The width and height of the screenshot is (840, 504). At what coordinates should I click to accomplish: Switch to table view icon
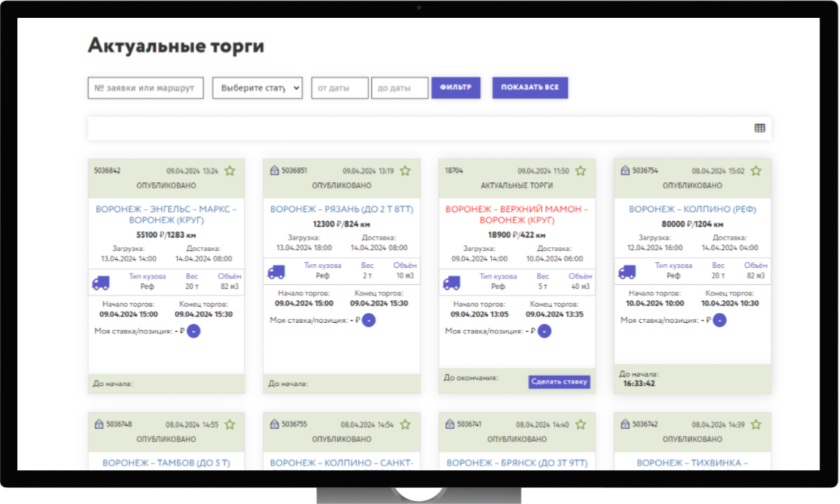tap(759, 128)
